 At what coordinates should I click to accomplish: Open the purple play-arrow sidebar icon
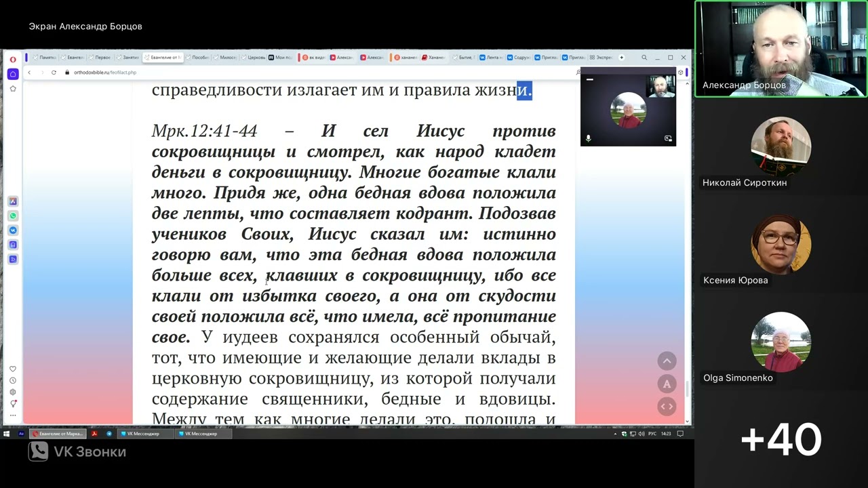[13, 259]
